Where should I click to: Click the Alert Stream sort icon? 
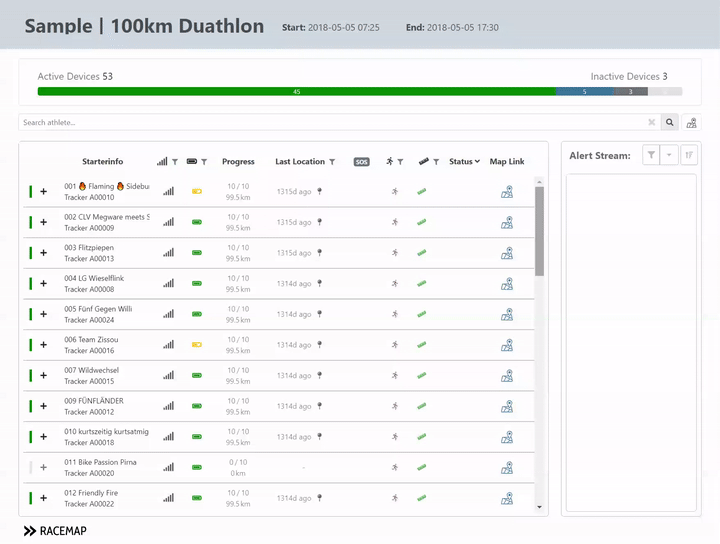coord(689,155)
